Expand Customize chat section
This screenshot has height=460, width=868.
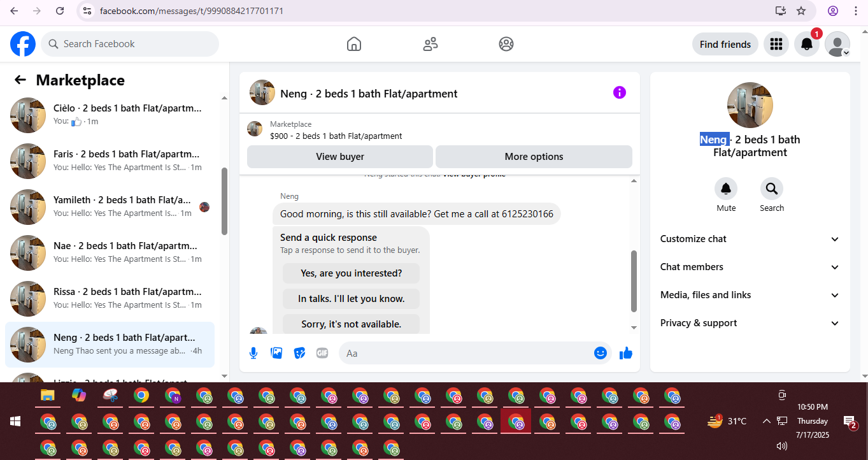click(750, 239)
